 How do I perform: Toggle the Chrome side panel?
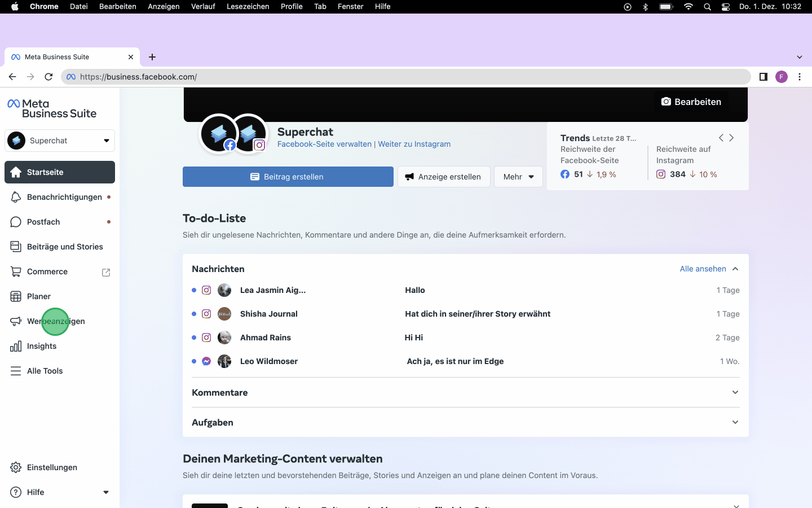(x=763, y=77)
